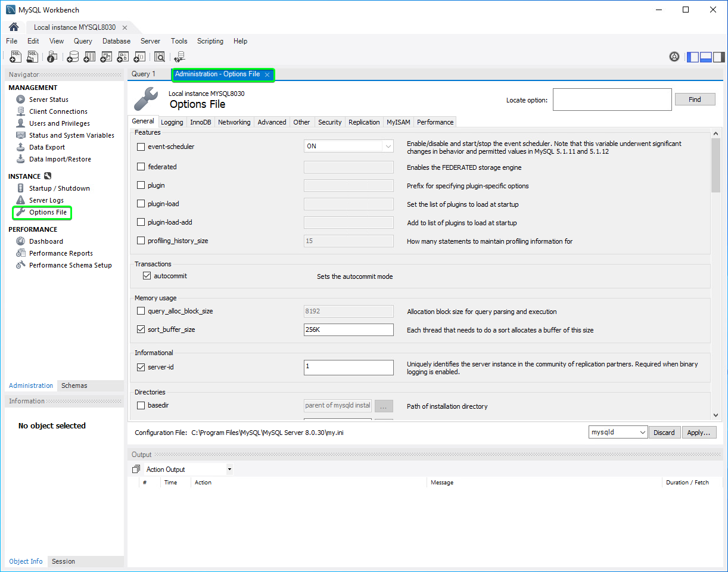Uncheck the sort_buffer_size option
Screen dimensions: 728x572
tap(141, 329)
